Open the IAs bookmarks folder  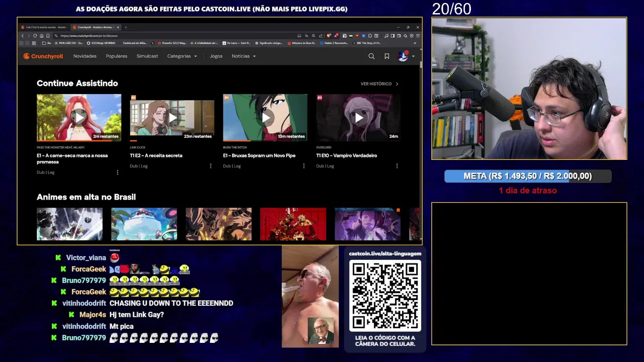click(46, 43)
